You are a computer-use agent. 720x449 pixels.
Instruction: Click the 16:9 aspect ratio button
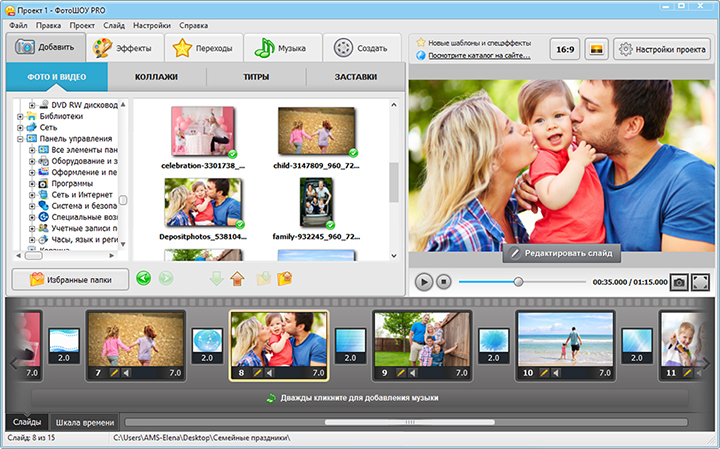[x=565, y=49]
